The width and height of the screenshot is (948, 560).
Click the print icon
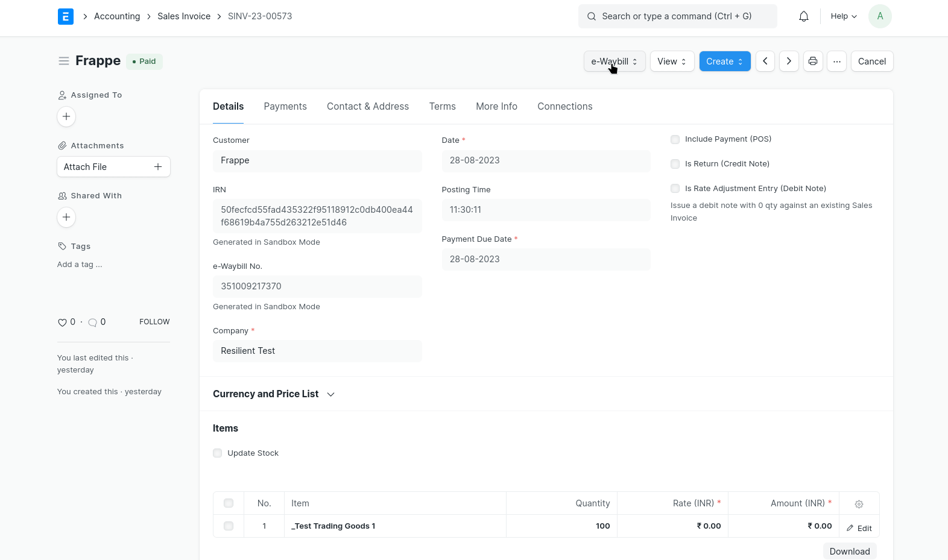[x=813, y=61]
